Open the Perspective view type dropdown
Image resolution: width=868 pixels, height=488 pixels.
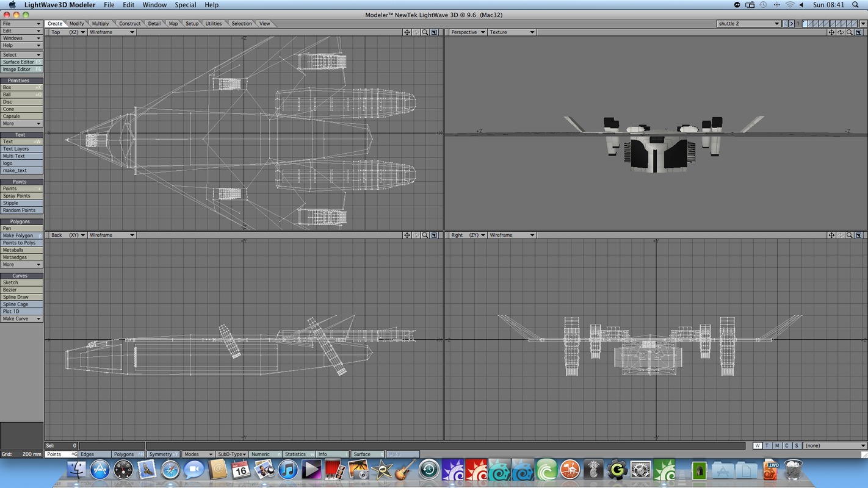(468, 32)
